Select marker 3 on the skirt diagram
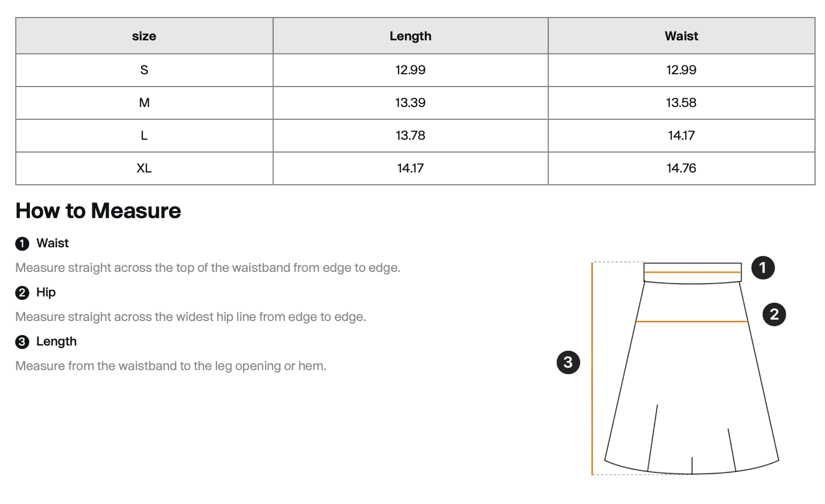This screenshot has height=504, width=825. click(x=568, y=363)
